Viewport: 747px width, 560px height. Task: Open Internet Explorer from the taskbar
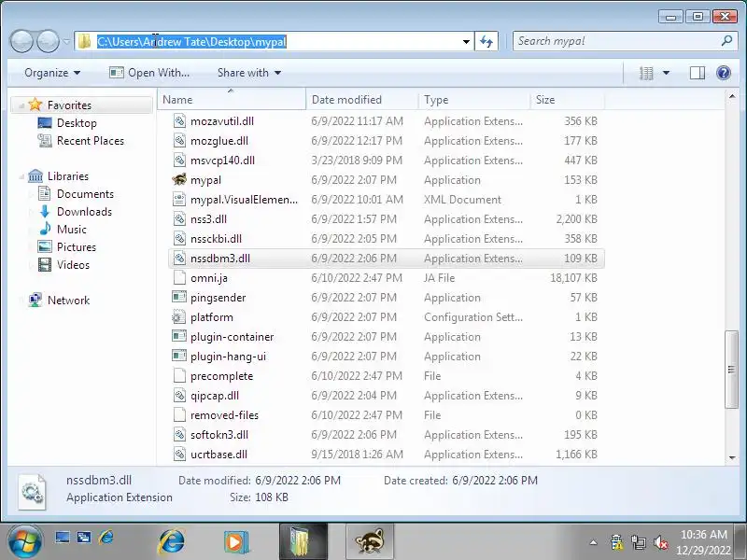pos(172,541)
